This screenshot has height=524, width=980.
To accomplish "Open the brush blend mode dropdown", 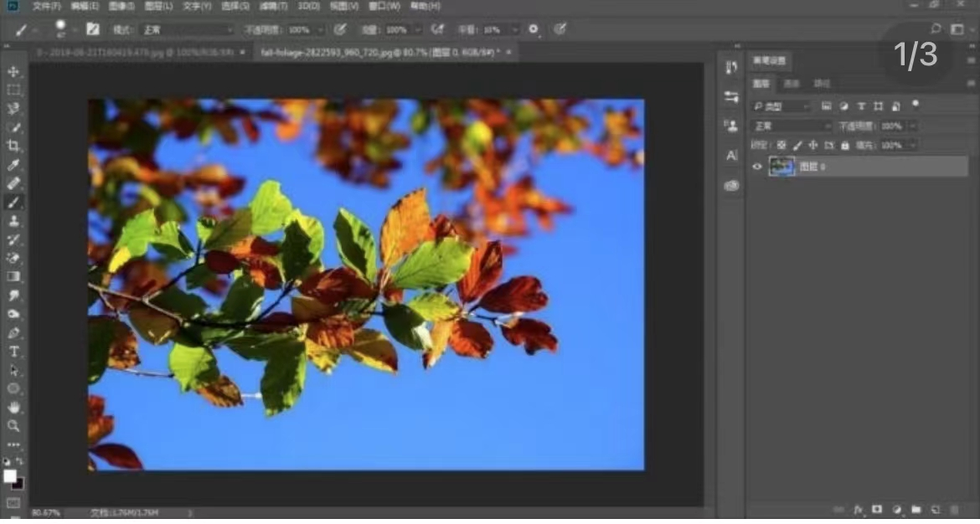I will [x=186, y=29].
